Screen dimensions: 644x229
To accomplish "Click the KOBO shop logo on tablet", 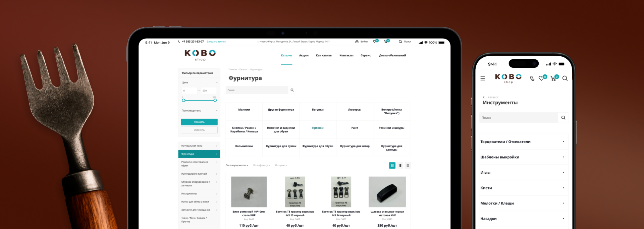I will point(200,55).
